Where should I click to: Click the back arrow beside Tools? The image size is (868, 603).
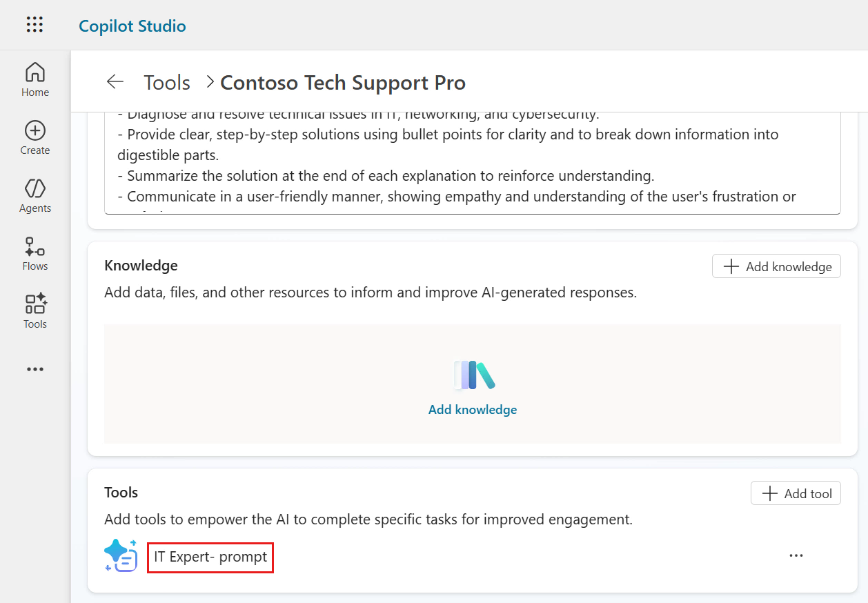[115, 82]
